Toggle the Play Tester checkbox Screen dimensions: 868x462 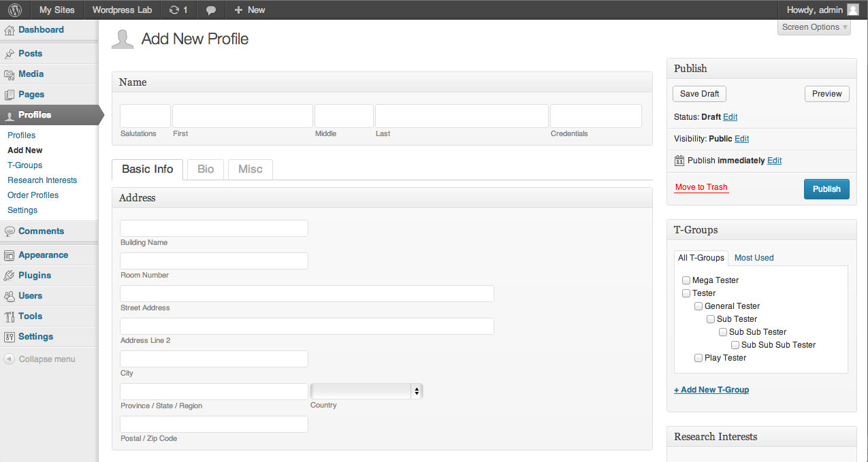point(698,358)
